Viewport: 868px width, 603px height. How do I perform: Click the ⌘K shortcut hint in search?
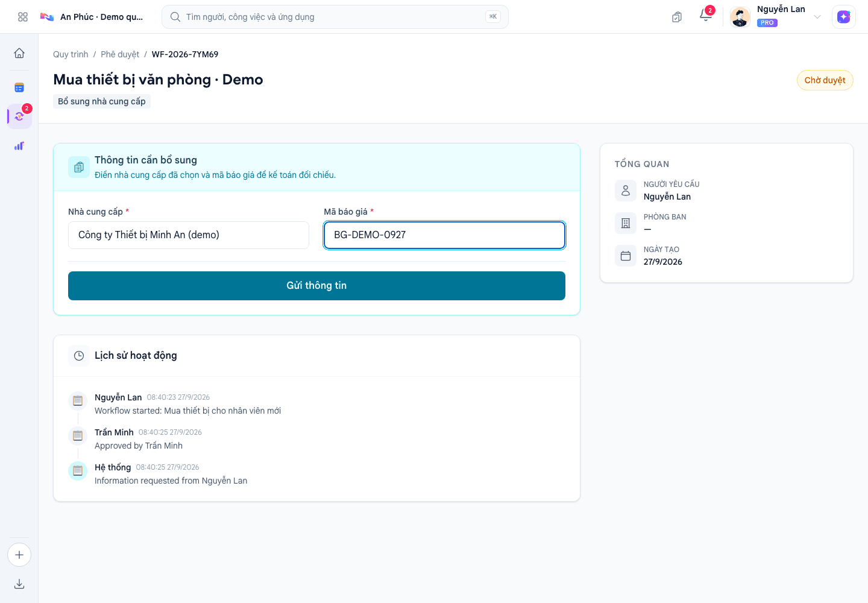493,17
